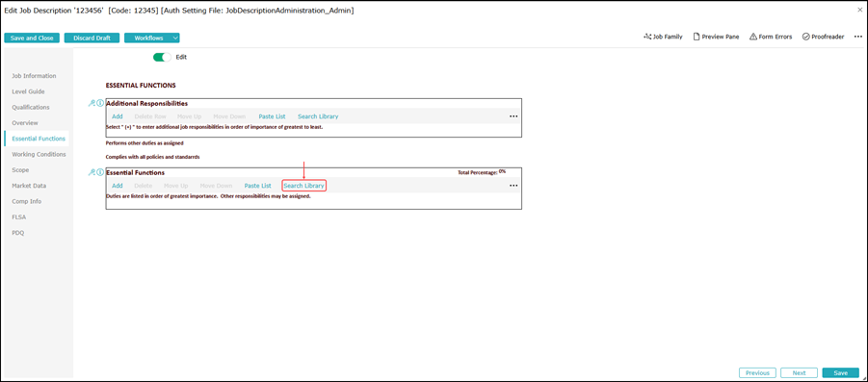868x382 pixels.
Task: Go to Qualifications section
Action: (x=31, y=107)
